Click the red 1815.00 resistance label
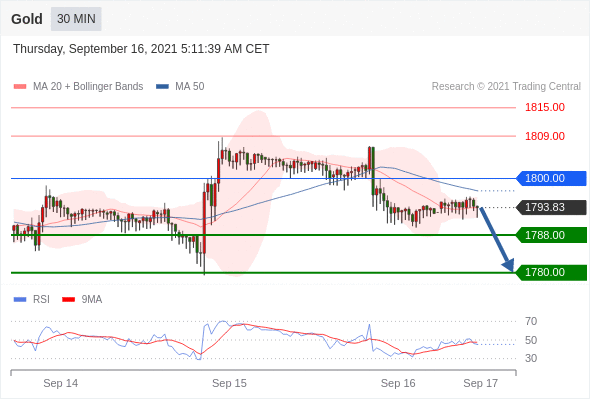Viewport: 590px width, 400px height. click(545, 107)
